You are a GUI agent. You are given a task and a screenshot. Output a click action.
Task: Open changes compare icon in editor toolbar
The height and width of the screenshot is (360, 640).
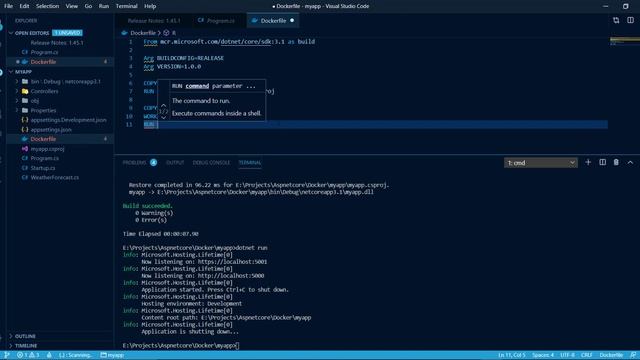(x=616, y=20)
